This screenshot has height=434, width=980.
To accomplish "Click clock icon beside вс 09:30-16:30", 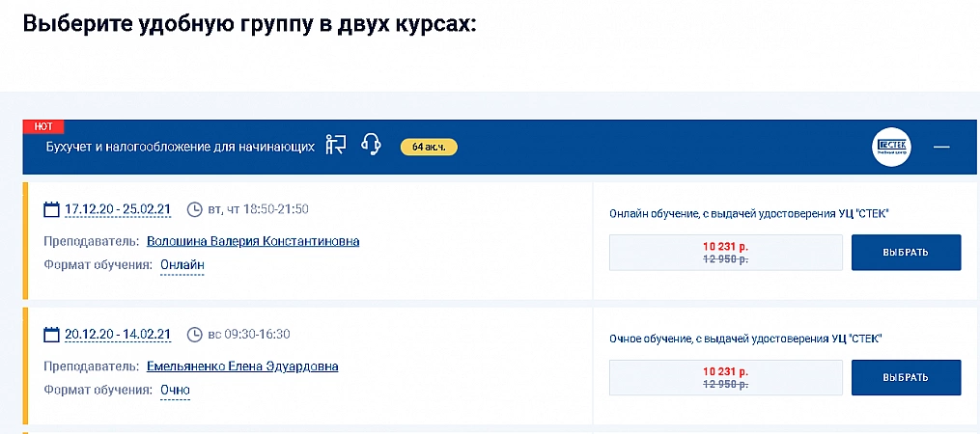I will 193,335.
